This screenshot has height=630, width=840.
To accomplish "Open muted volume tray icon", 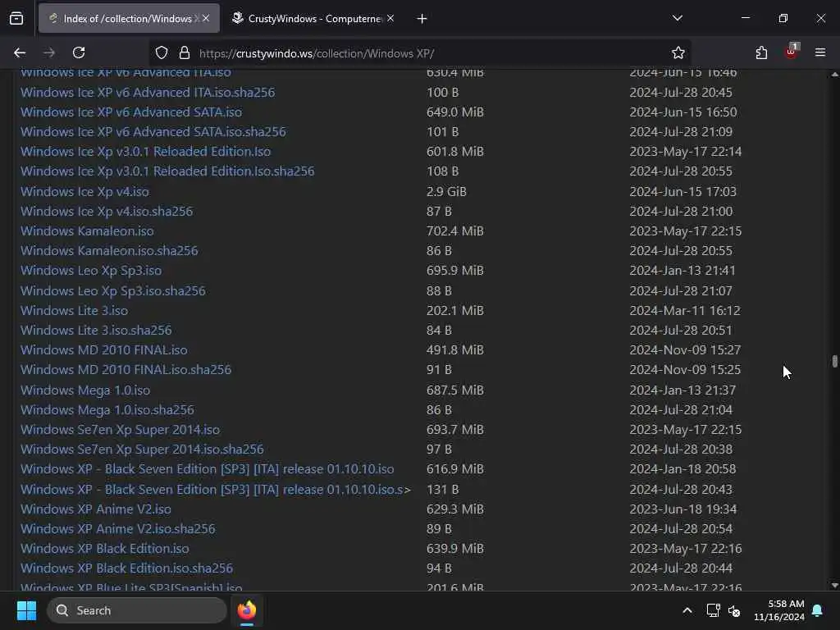I will pos(734,610).
